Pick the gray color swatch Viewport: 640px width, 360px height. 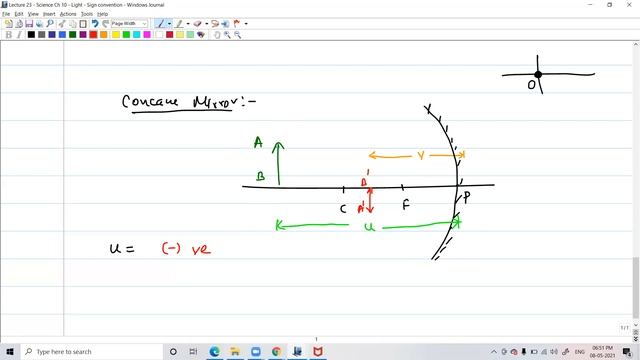42,35
